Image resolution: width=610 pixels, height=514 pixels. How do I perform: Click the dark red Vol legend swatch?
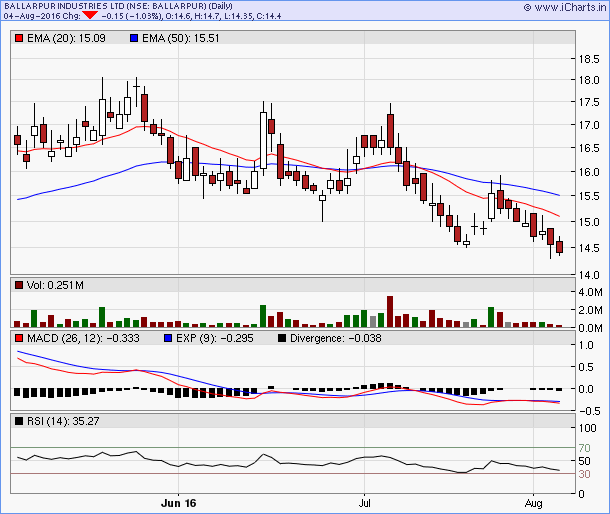coord(19,286)
